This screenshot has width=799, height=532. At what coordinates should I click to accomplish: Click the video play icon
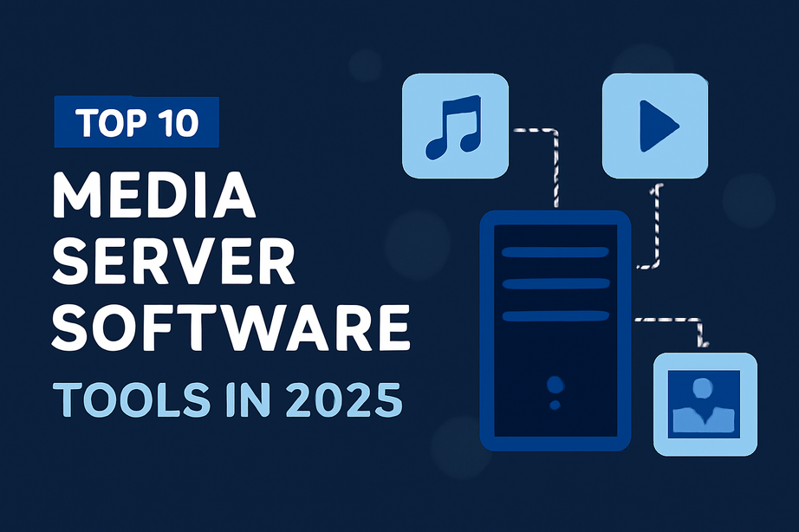coord(657,127)
